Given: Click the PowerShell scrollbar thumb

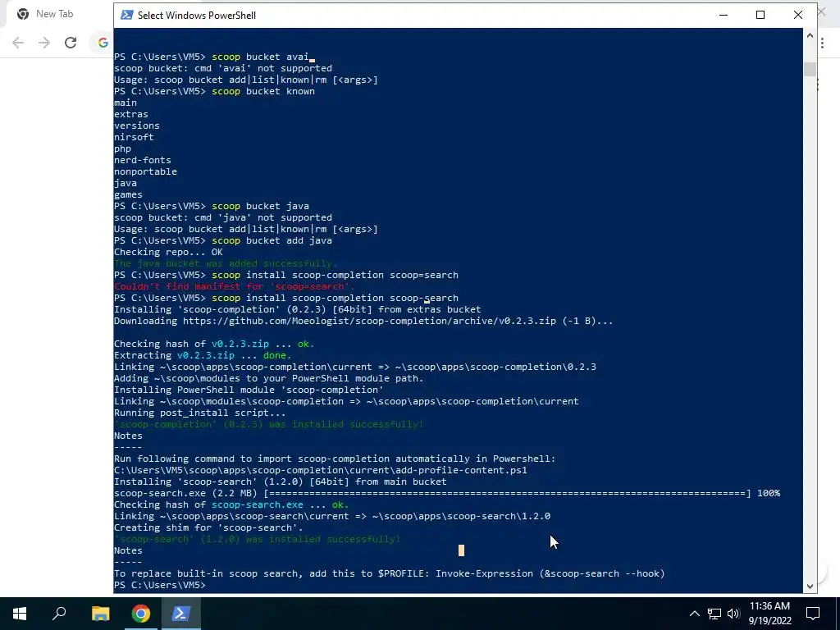Looking at the screenshot, I should tap(810, 69).
